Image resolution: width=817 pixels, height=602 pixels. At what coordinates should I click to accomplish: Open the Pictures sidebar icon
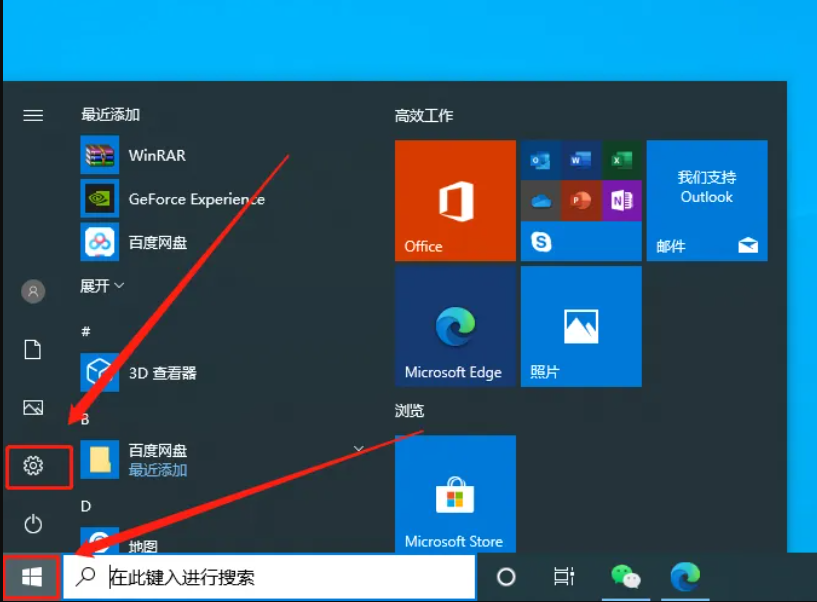33,408
